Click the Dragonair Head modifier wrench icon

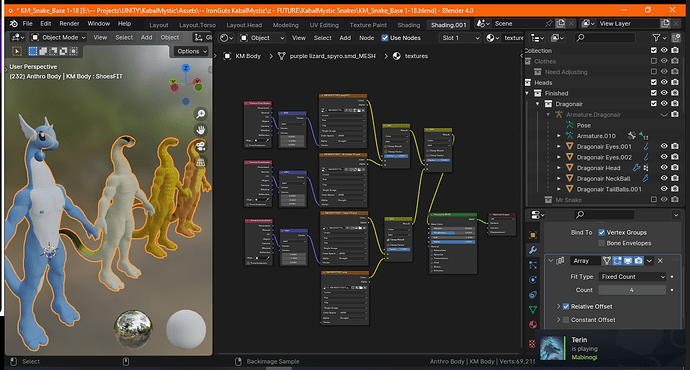tap(637, 168)
